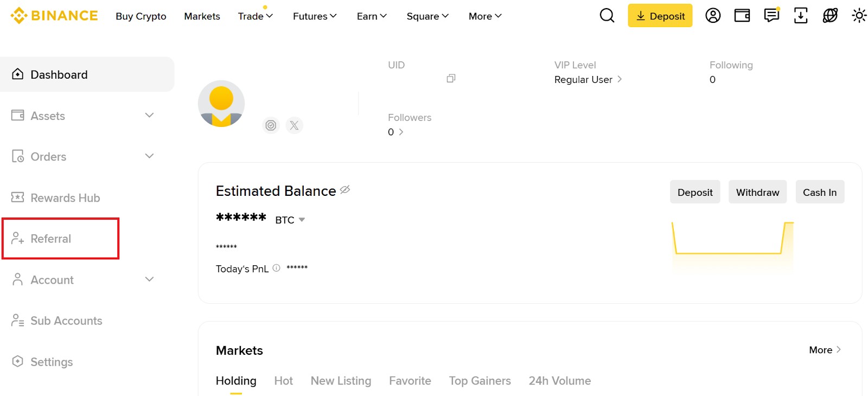Screen dimensions: 868x396
Task: Copy UID using the copy icon
Action: pos(451,79)
